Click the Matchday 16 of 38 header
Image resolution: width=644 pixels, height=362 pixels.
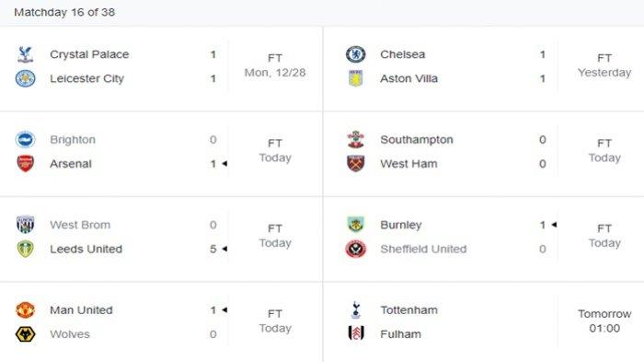64,12
